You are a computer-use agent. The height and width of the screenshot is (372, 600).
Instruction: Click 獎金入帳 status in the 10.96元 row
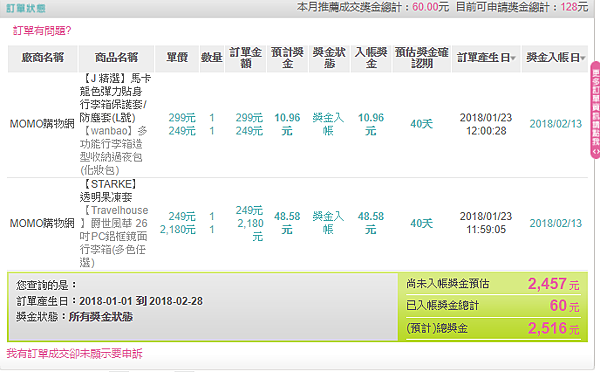pos(328,124)
